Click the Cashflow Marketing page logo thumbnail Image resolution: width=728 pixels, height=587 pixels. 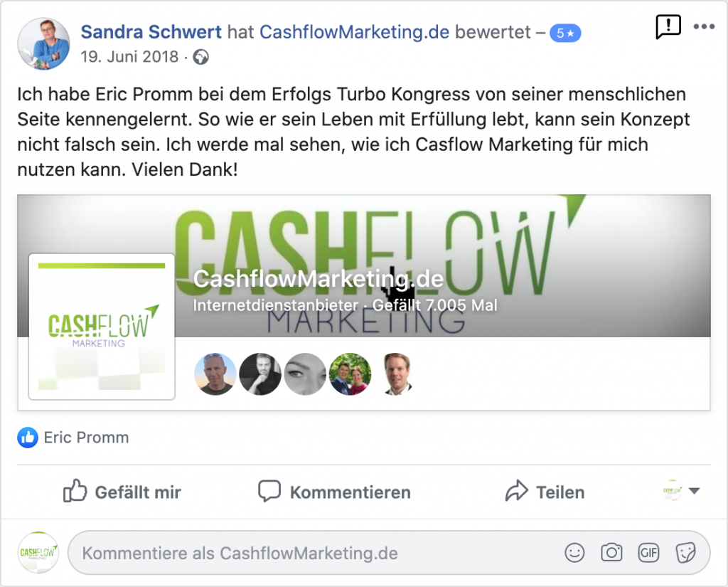point(102,327)
